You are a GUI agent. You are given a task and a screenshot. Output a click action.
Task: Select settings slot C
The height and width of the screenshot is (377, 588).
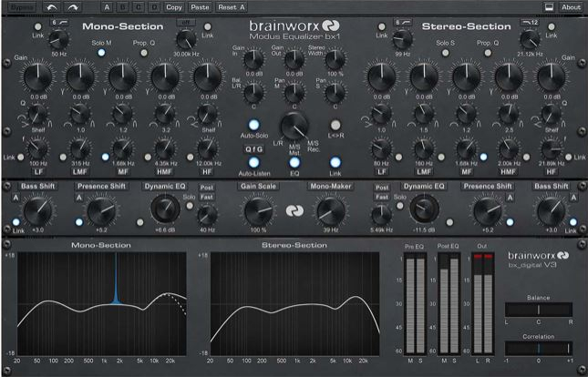click(x=139, y=7)
